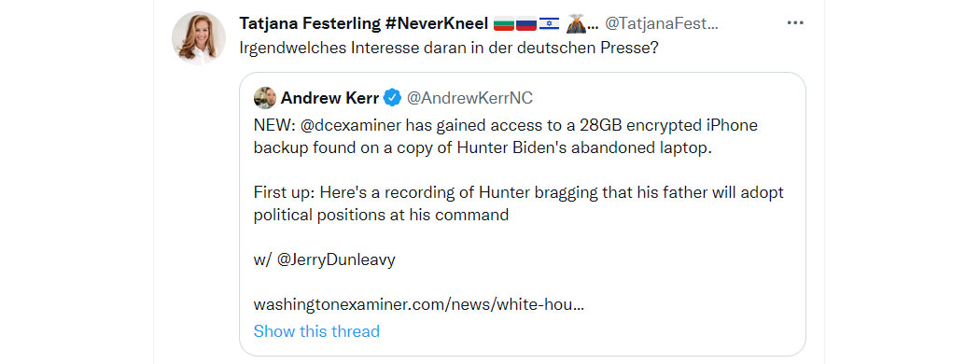Click the Bulgarian flag emoji
980x364 pixels.
pyautogui.click(x=504, y=24)
